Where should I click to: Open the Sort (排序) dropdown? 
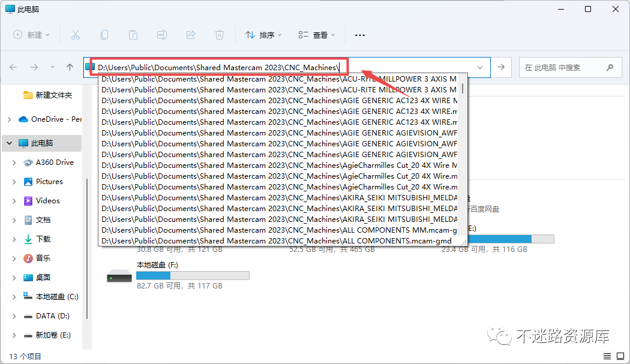pyautogui.click(x=263, y=35)
